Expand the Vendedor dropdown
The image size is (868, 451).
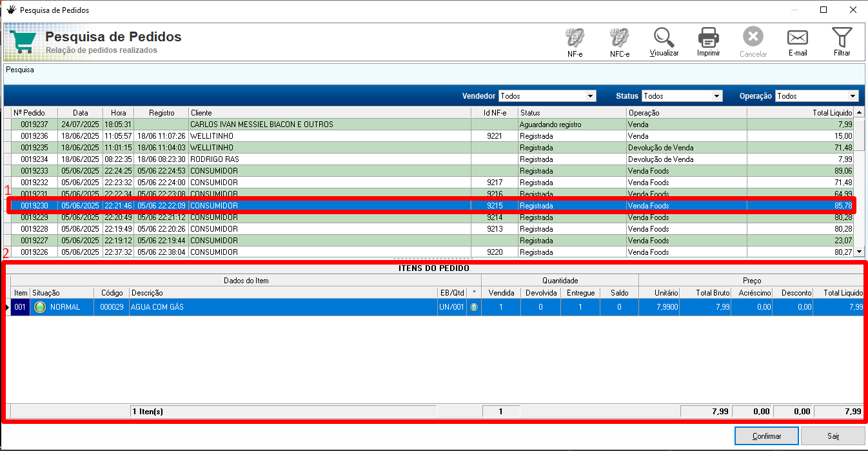coord(590,96)
